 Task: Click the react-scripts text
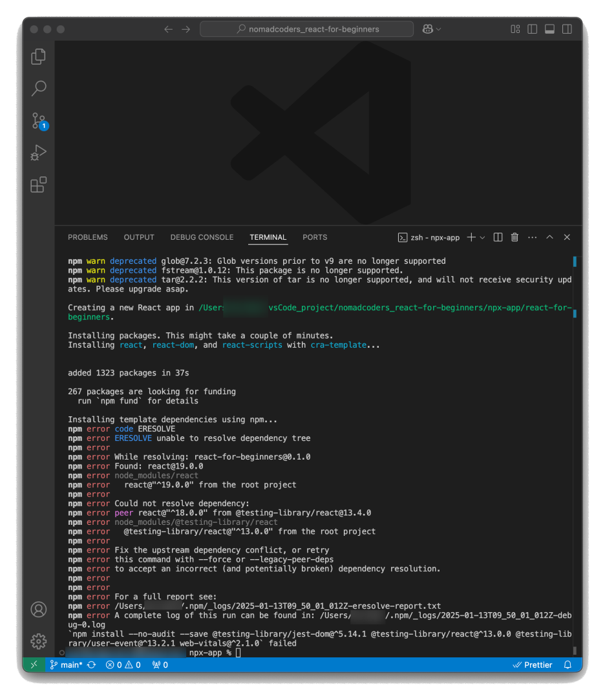(252, 345)
